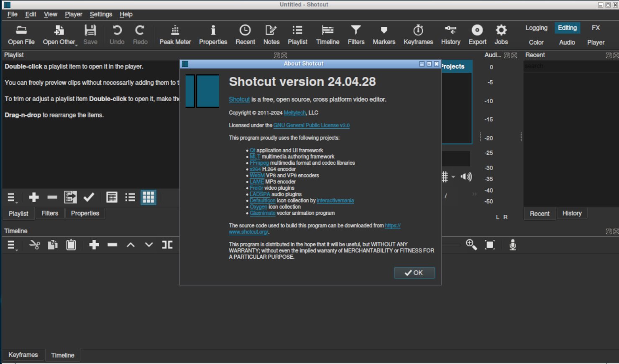Expand the Open Other dropdown
The width and height of the screenshot is (619, 364).
click(x=59, y=35)
